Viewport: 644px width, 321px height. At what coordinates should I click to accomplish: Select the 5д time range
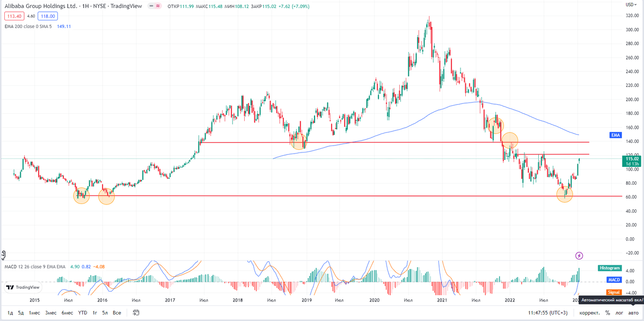click(21, 312)
